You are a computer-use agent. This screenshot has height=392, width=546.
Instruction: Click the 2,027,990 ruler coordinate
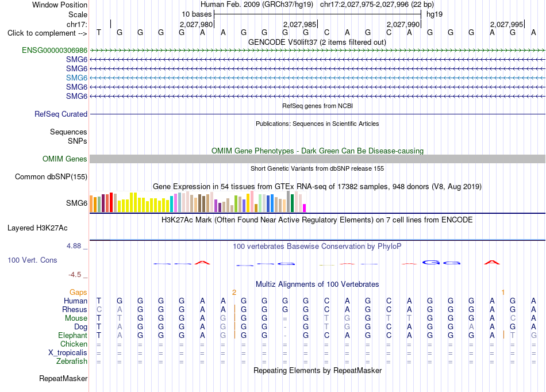click(403, 24)
